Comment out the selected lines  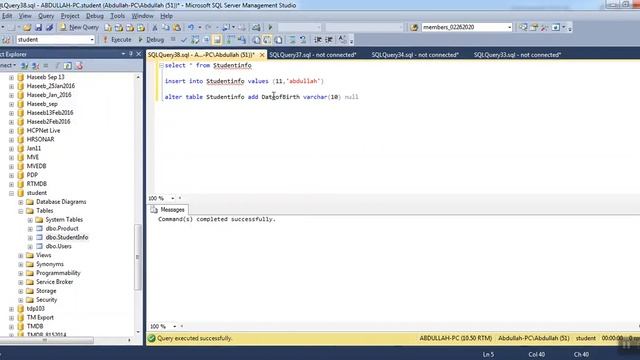point(292,40)
